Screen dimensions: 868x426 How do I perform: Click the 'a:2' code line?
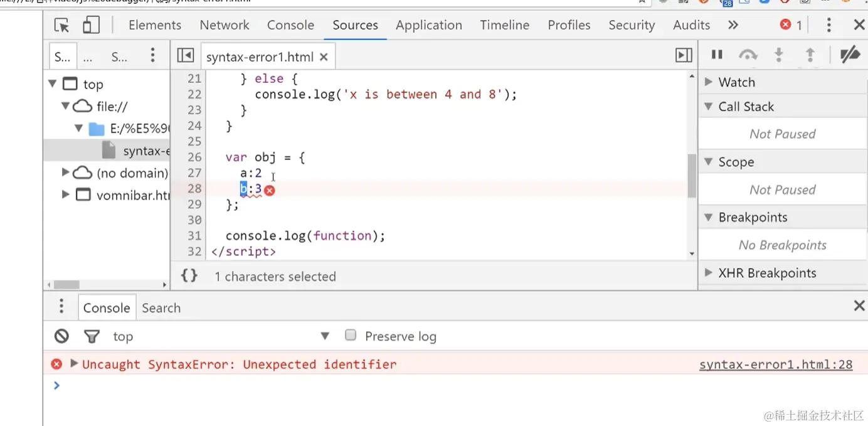[x=251, y=173]
